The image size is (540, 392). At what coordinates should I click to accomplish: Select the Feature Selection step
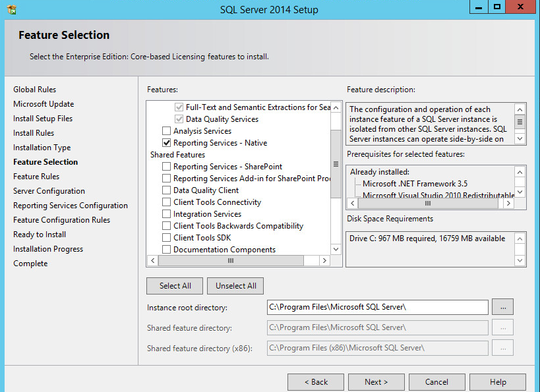[x=45, y=162]
